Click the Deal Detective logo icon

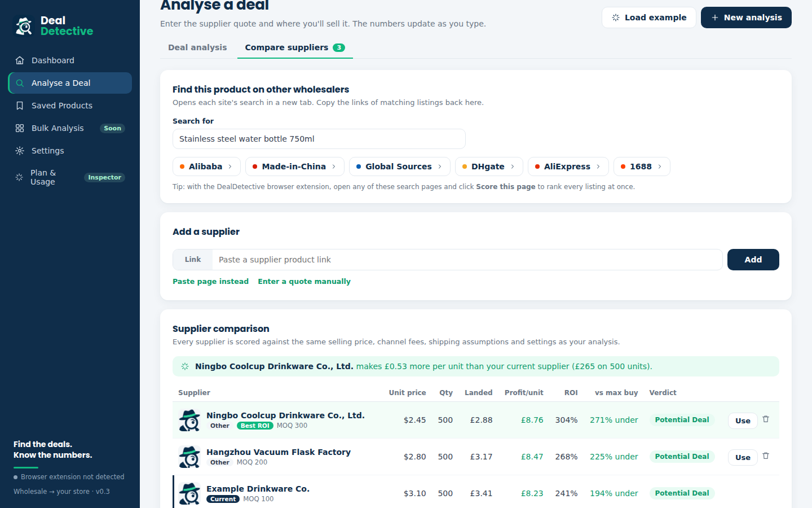click(24, 26)
